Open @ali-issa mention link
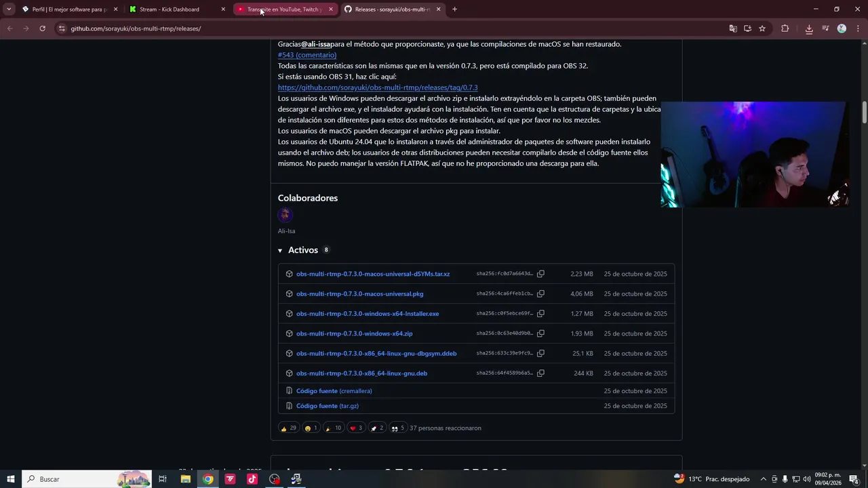Image resolution: width=868 pixels, height=488 pixels. point(315,44)
